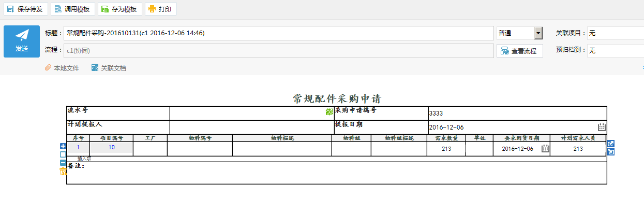Screen dimensions: 644x213
Task: Click the 项目编号 cell with value 10
Action: click(x=112, y=148)
